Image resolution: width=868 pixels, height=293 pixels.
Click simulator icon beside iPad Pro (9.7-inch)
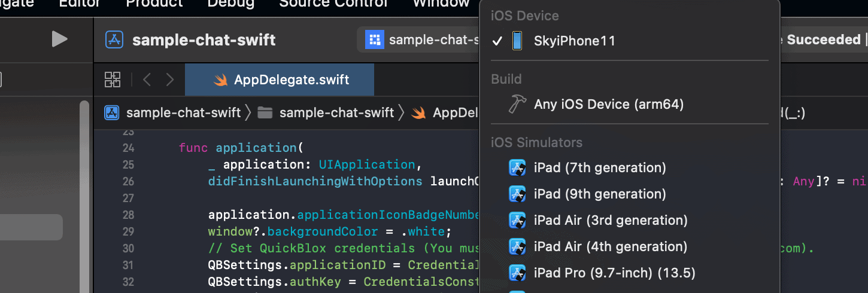(517, 273)
